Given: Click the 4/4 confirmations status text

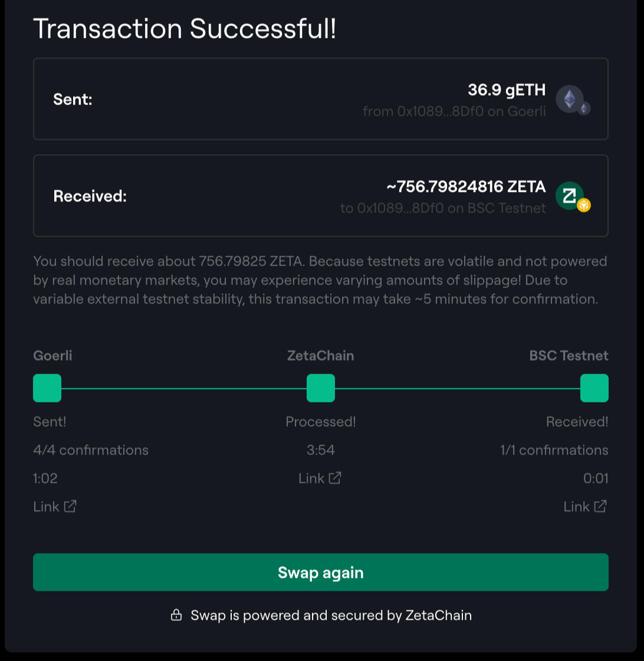Looking at the screenshot, I should (x=91, y=450).
